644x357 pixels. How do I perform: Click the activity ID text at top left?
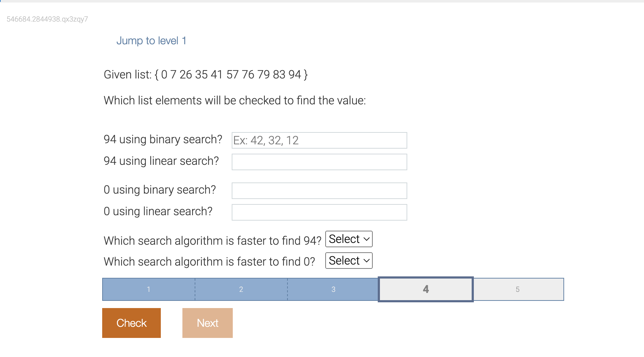coord(47,19)
